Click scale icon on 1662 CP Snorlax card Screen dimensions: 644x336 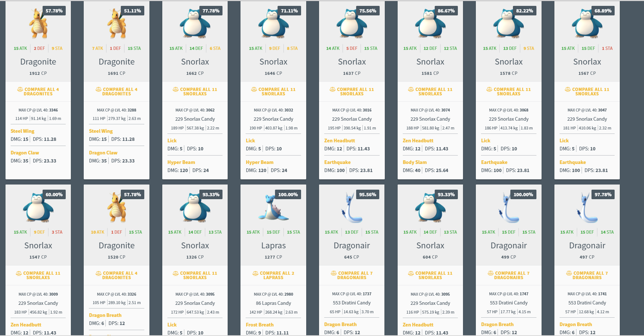coord(176,90)
